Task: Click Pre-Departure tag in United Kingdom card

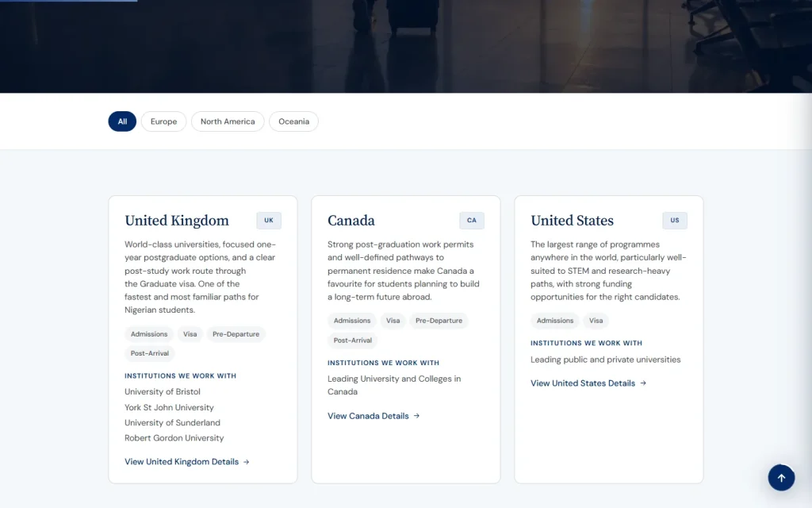Action: (x=236, y=334)
